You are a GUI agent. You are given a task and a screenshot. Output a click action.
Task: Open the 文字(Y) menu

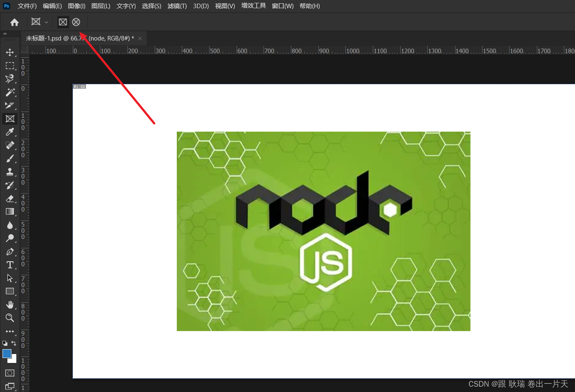(x=126, y=6)
